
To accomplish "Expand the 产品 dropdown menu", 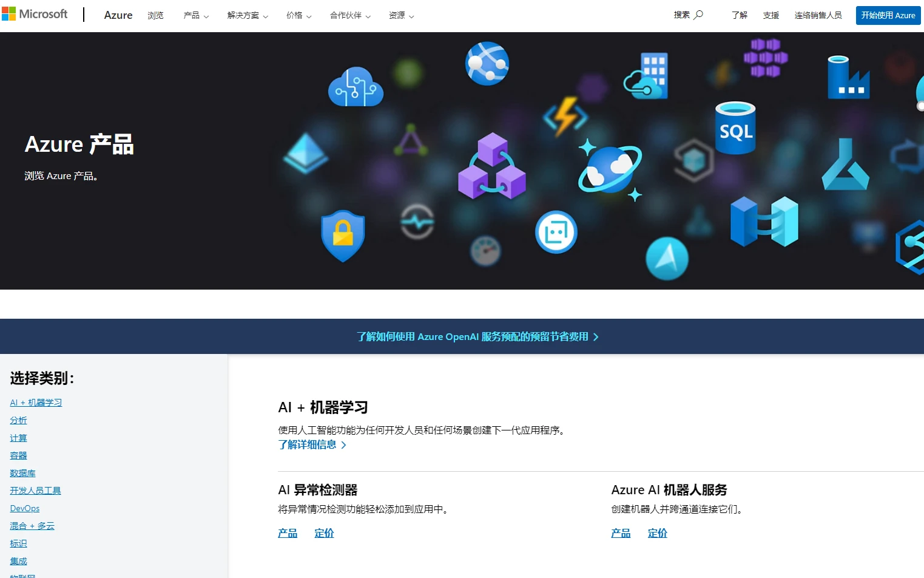I will 196,15.
